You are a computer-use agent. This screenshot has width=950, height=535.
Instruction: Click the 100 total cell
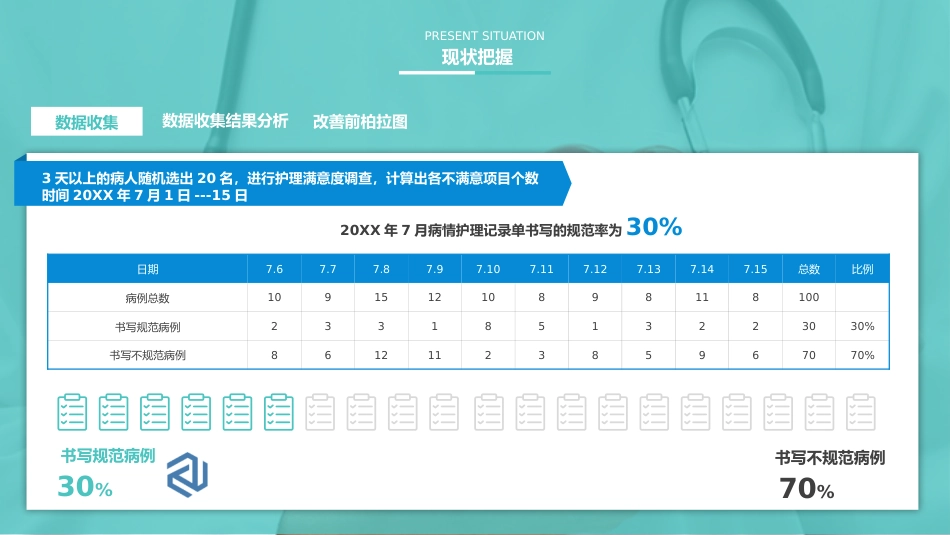(809, 297)
